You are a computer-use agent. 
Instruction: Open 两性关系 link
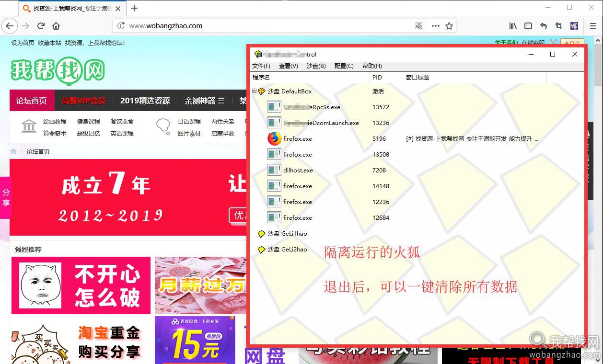point(223,121)
